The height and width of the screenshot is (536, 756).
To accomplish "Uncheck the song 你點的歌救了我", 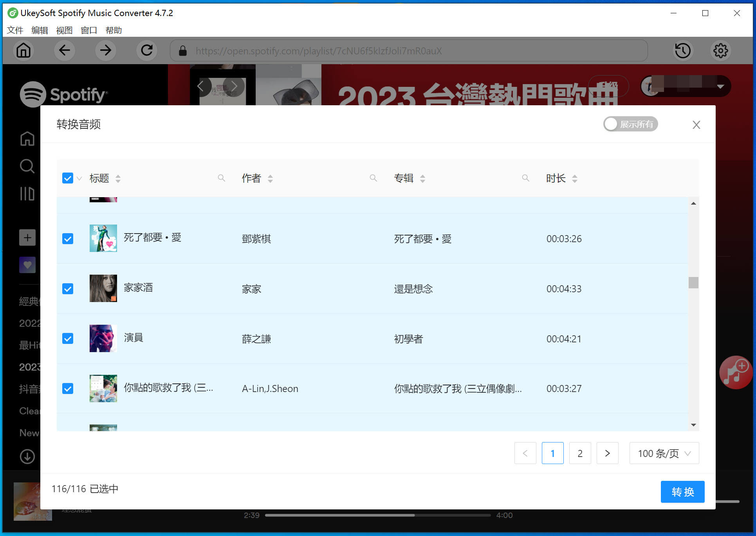I will click(x=68, y=389).
